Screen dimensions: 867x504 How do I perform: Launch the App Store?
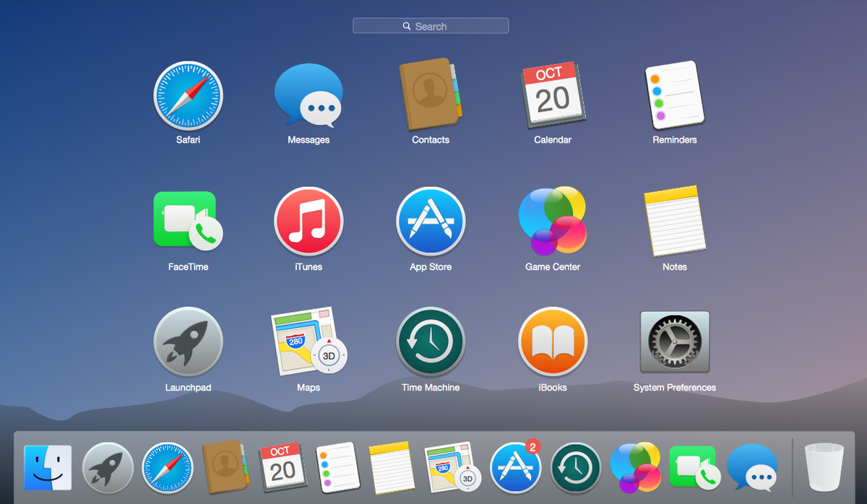(431, 222)
